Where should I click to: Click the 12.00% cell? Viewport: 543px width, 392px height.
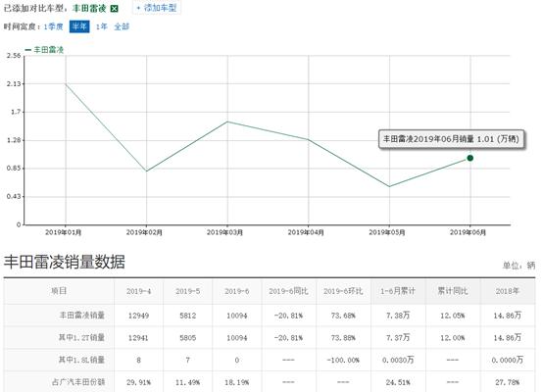[x=453, y=338]
